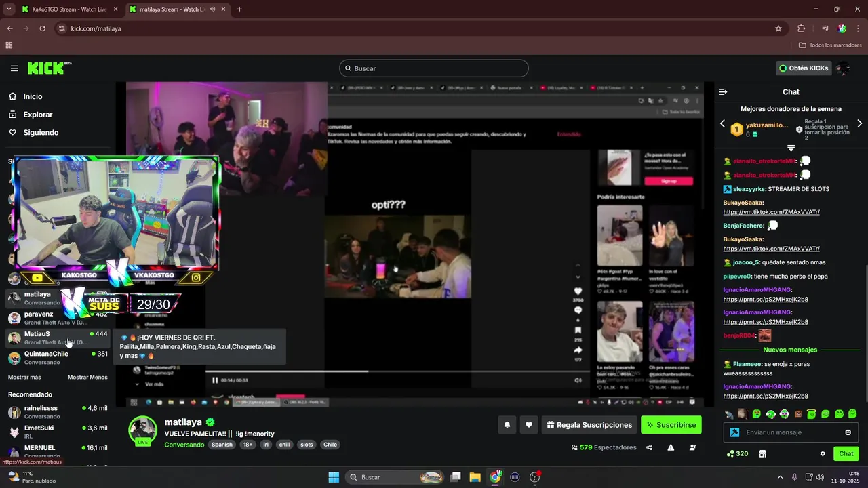The image size is (868, 488).
Task: Open BukayoSaaka's first TikTok link
Action: coord(771,212)
